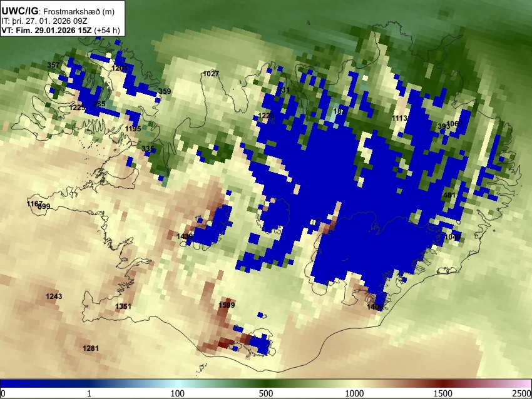The image size is (532, 399).
Task: Click the map value 1167
Action: coord(34,204)
